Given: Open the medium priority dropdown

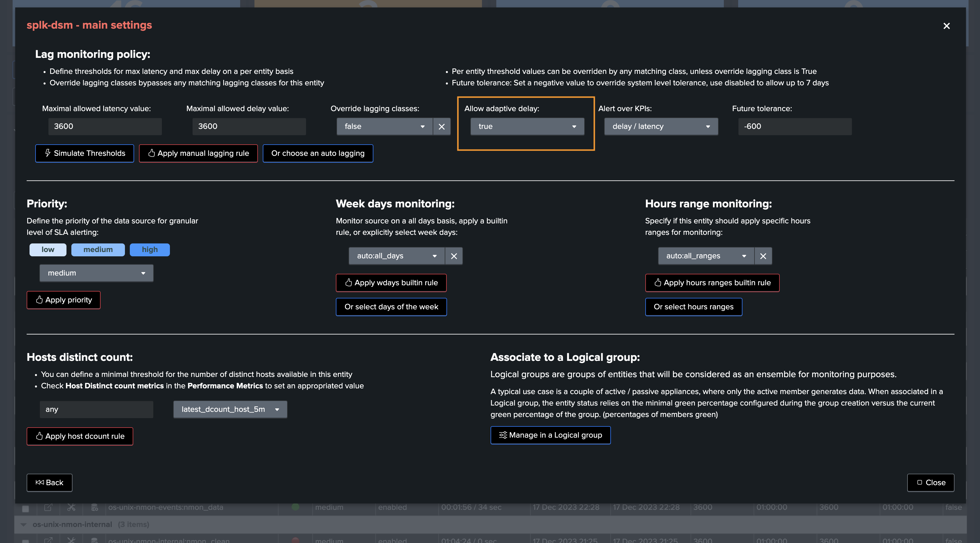Looking at the screenshot, I should 96,273.
